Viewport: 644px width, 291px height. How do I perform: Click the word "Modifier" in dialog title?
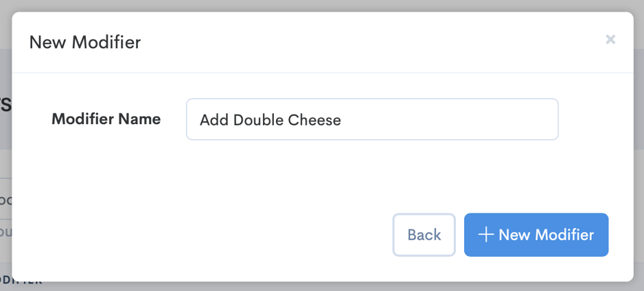click(106, 43)
